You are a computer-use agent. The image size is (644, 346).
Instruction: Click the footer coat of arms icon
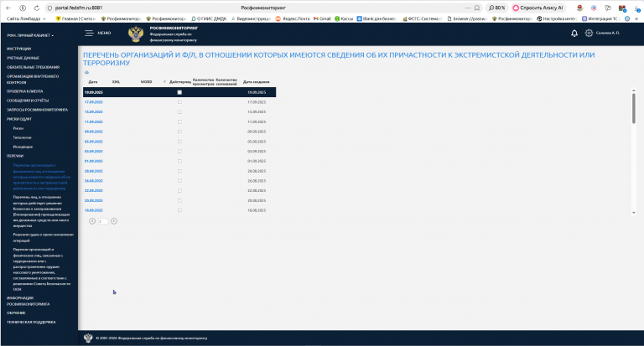88,338
